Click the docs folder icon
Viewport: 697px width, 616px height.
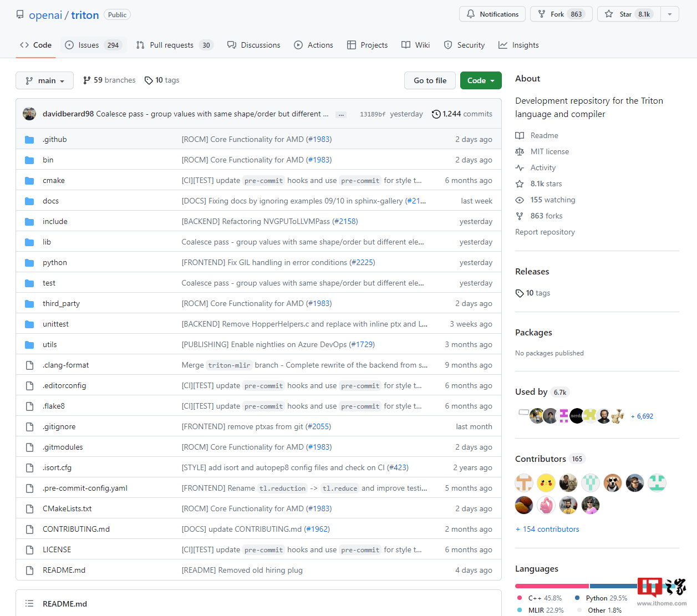(x=29, y=201)
